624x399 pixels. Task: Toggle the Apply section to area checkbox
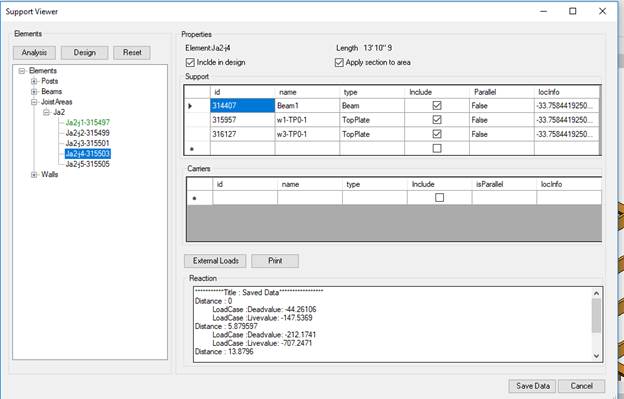(x=339, y=62)
